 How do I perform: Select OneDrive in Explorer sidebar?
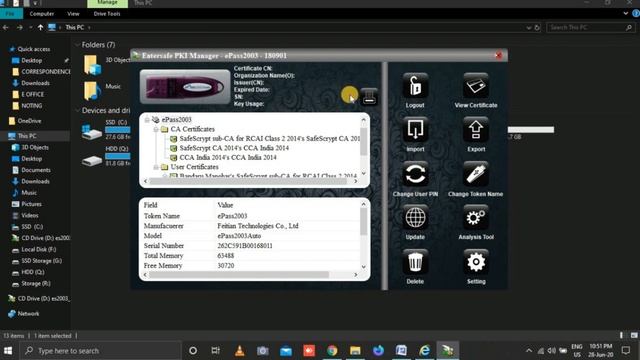tap(29, 121)
